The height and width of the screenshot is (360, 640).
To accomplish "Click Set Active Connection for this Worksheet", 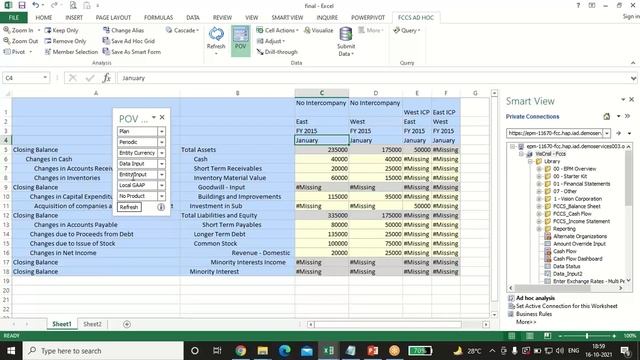I will [x=567, y=306].
